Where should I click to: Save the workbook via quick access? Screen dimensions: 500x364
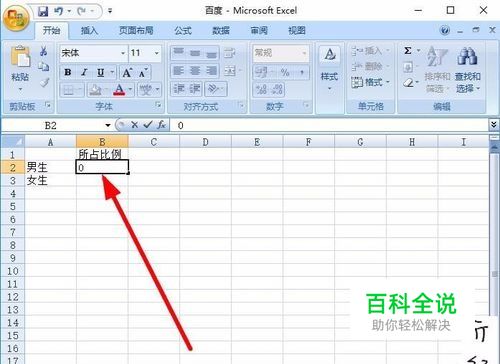pos(43,12)
